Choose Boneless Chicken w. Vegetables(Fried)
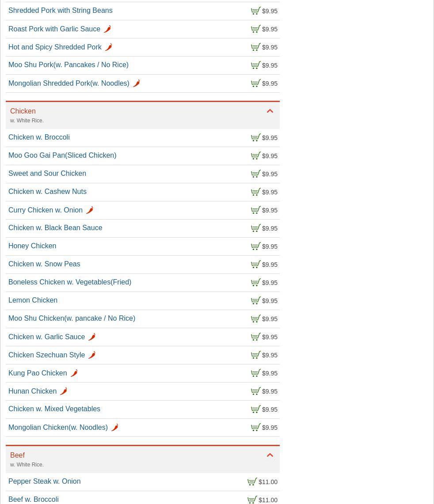This screenshot has height=504, width=434. tap(70, 282)
